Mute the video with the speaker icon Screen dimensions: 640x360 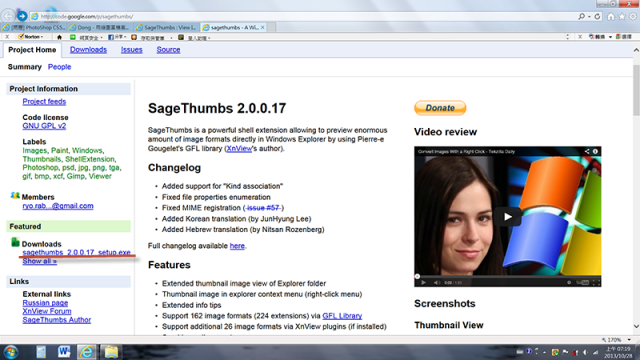436,282
